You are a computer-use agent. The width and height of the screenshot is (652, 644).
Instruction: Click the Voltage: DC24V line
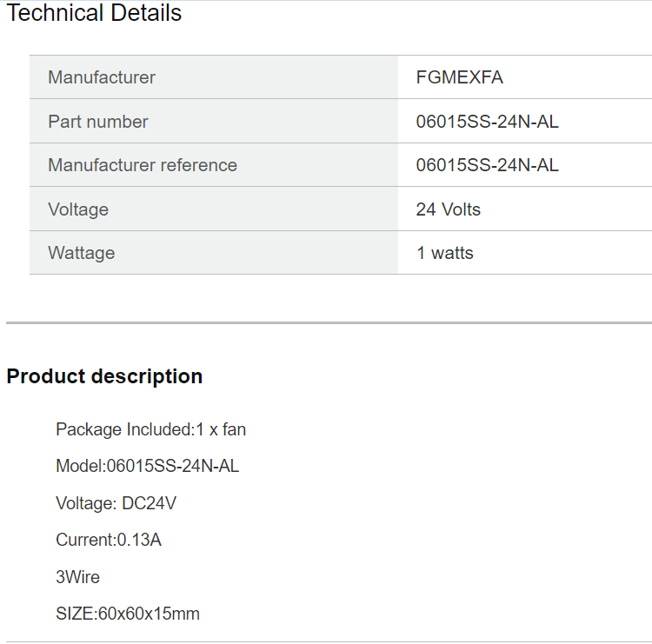[116, 503]
